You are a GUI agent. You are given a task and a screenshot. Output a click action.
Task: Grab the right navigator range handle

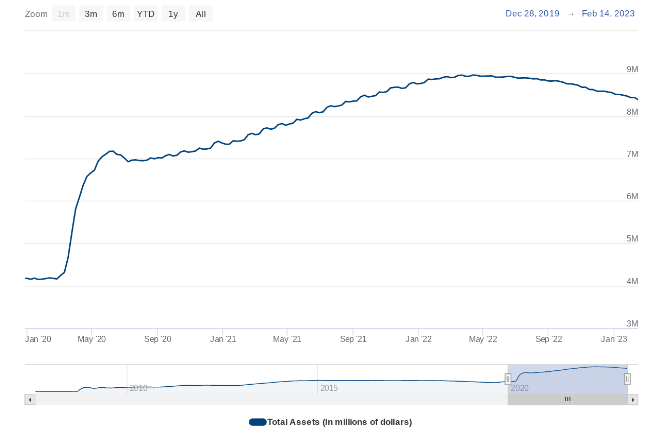pyautogui.click(x=627, y=378)
